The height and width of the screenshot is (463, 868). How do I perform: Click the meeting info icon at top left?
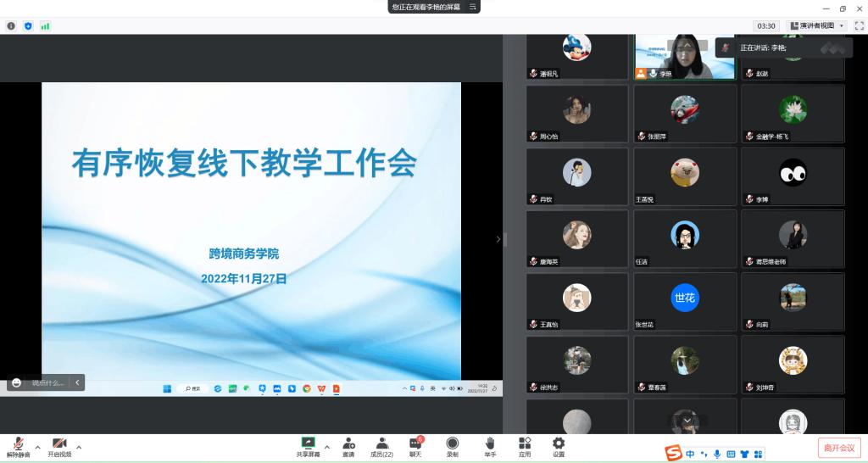tap(11, 26)
